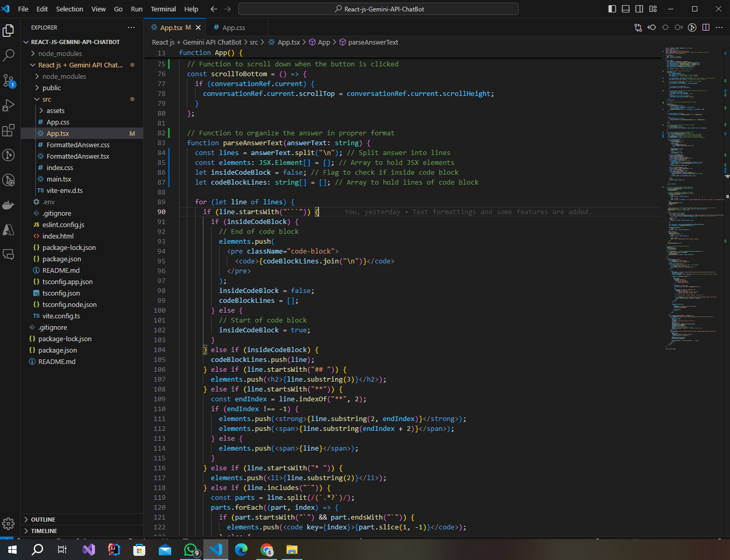Viewport: 730px width, 560px height.
Task: Click the React-js-Gemini-API-ChatBot command center search
Action: tap(378, 9)
